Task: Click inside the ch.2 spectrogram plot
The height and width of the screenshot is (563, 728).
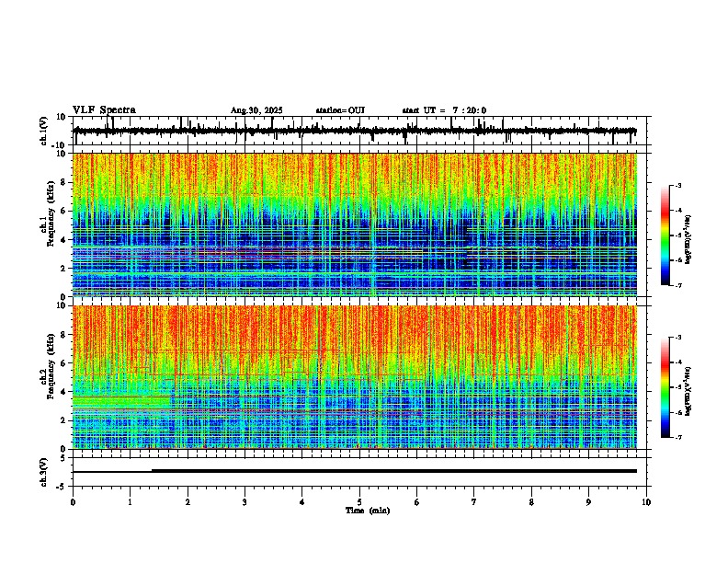Action: coord(355,377)
